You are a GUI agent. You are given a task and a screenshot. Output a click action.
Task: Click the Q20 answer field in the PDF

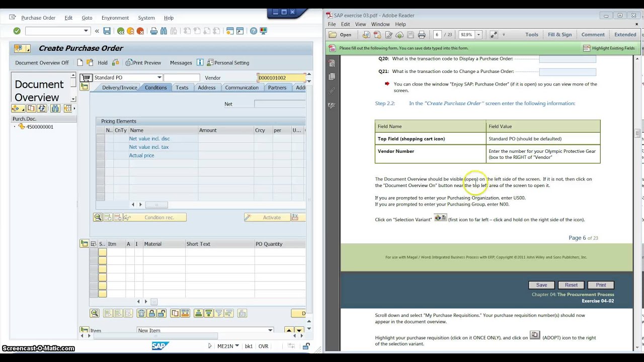coord(568,59)
